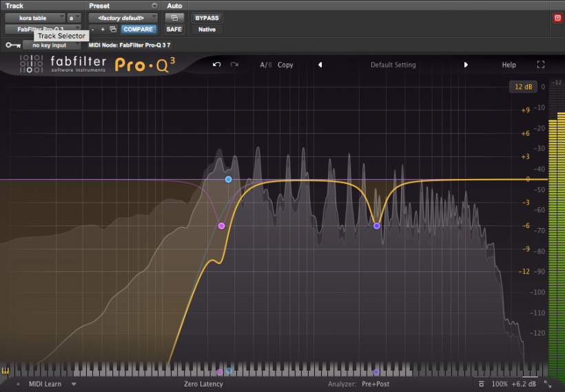Screen dimensions: 565x392
Task: Select the purple bell band dot
Action: [376, 226]
